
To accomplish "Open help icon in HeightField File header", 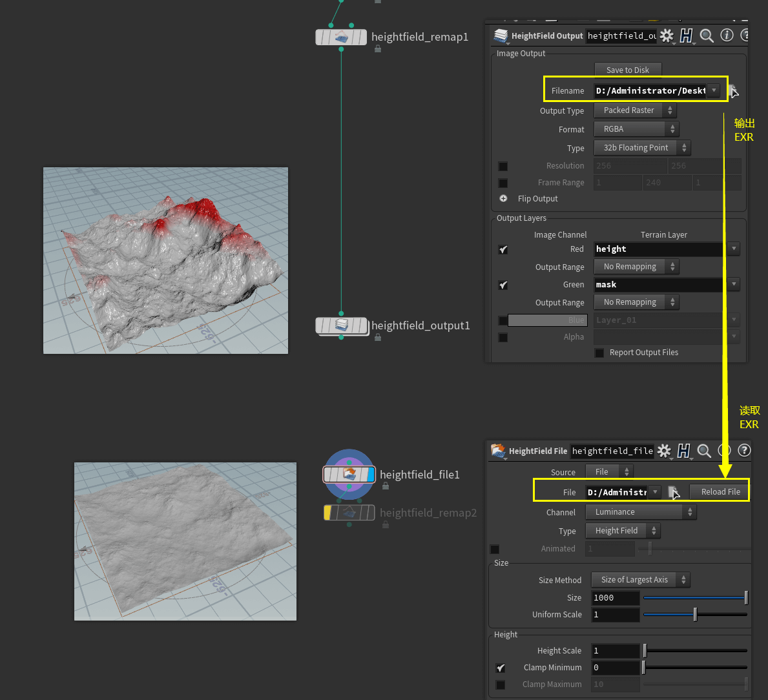I will tap(744, 451).
